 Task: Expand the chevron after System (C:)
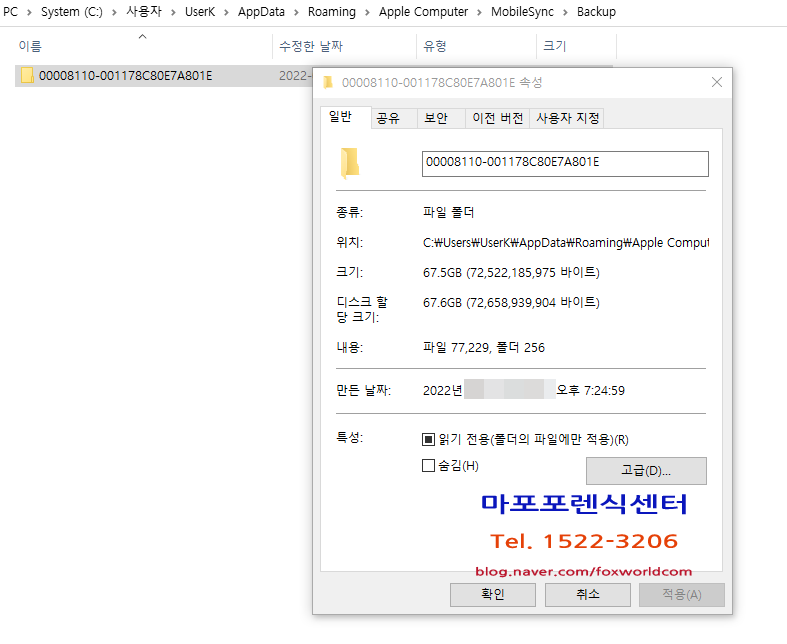pos(114,12)
